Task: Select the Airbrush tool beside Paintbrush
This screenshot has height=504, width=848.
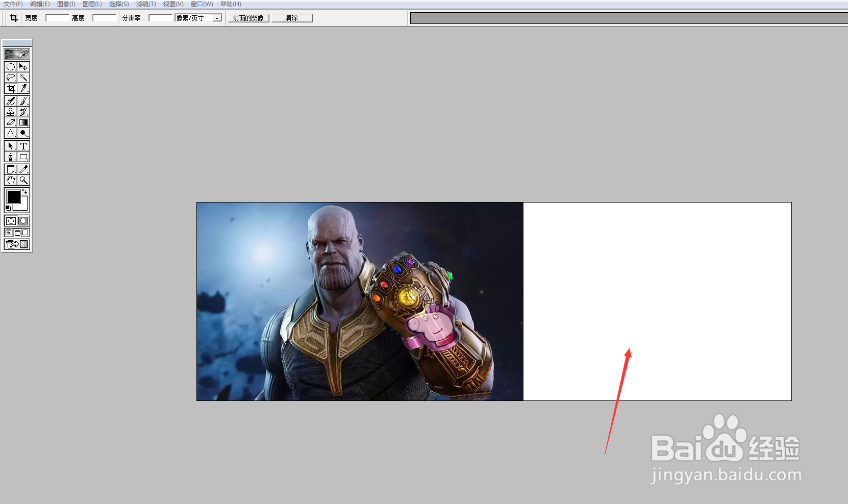Action: point(11,101)
